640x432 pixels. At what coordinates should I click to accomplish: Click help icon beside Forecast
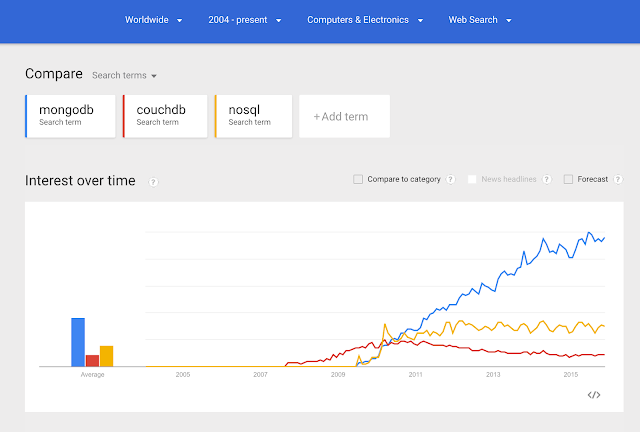click(618, 180)
